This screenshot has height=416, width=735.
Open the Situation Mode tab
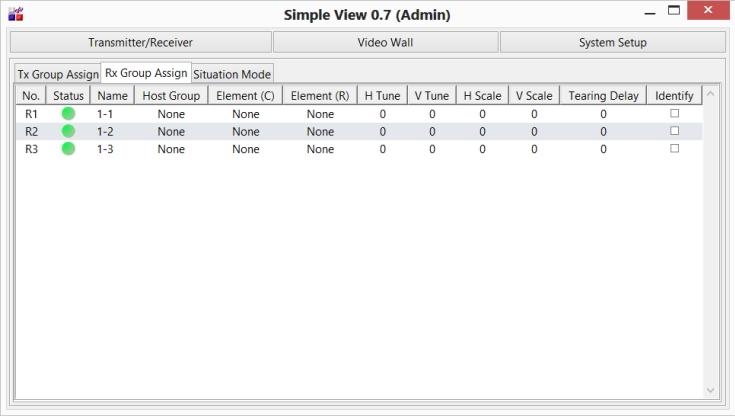[x=231, y=74]
